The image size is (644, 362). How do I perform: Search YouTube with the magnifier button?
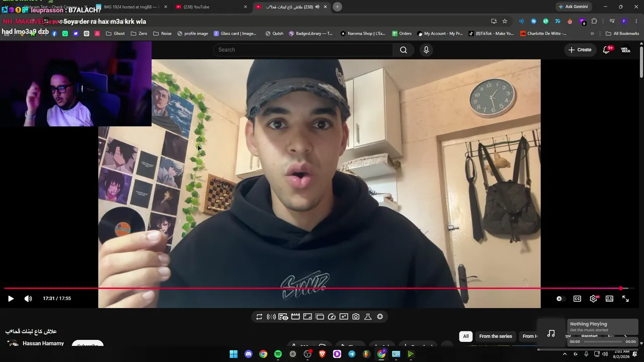(x=404, y=50)
